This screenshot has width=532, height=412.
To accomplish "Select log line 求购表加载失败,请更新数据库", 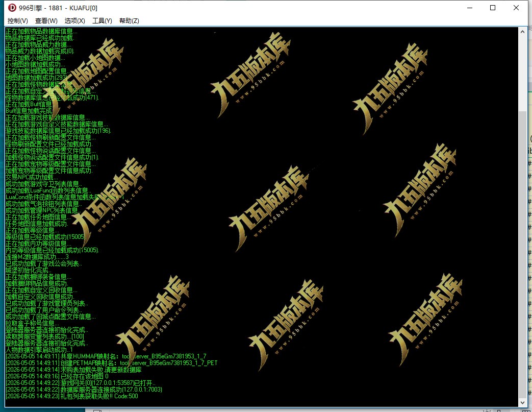I will tap(73, 370).
